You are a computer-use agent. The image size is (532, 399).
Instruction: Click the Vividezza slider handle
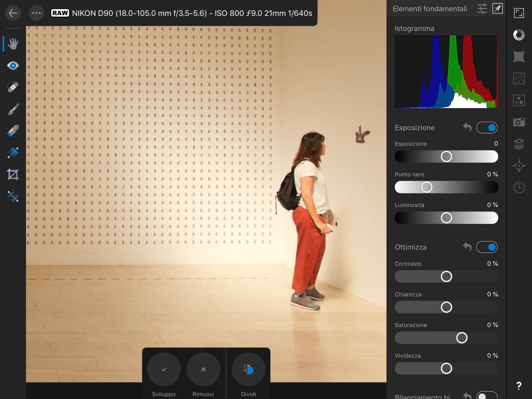(x=447, y=368)
